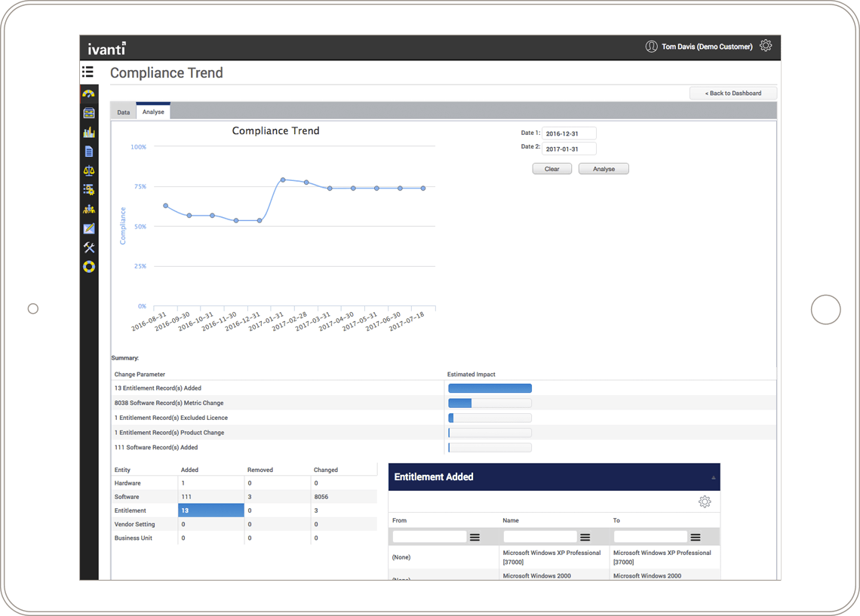
Task: Open the filter menu under the From column
Action: pos(475,536)
